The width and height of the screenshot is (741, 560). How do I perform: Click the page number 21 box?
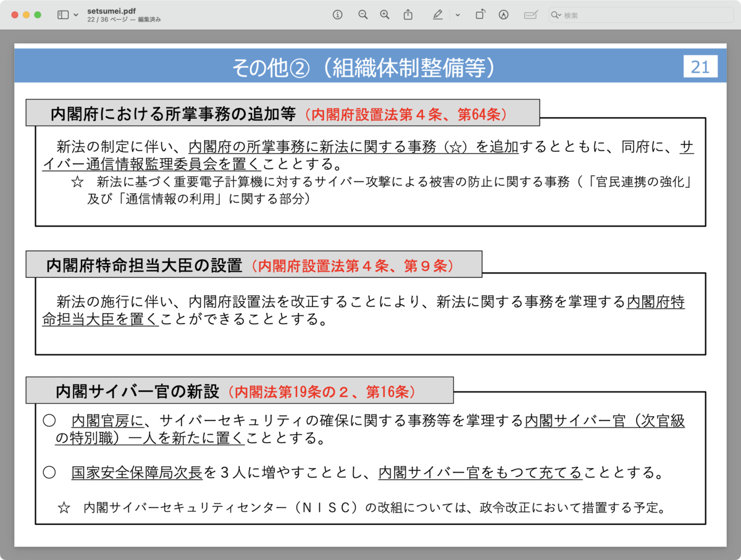700,67
